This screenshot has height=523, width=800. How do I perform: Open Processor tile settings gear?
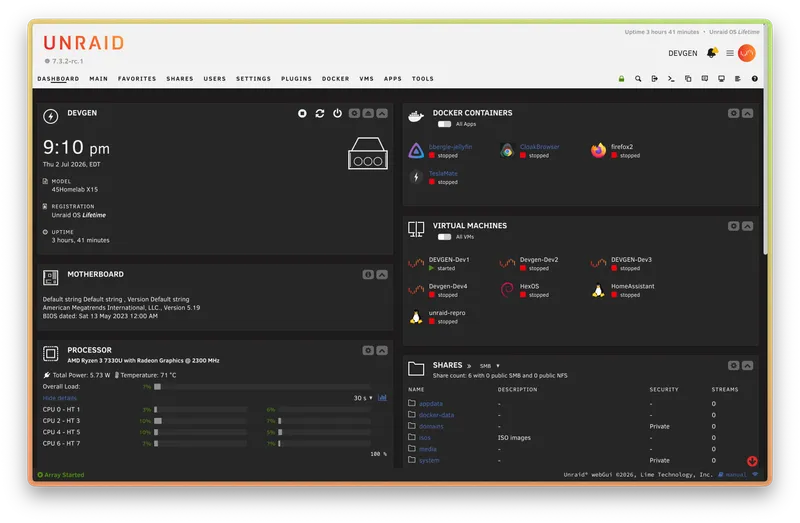click(x=368, y=351)
